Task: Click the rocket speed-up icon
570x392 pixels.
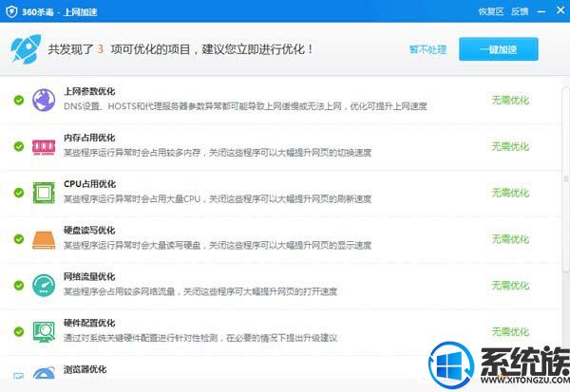Action: click(26, 49)
